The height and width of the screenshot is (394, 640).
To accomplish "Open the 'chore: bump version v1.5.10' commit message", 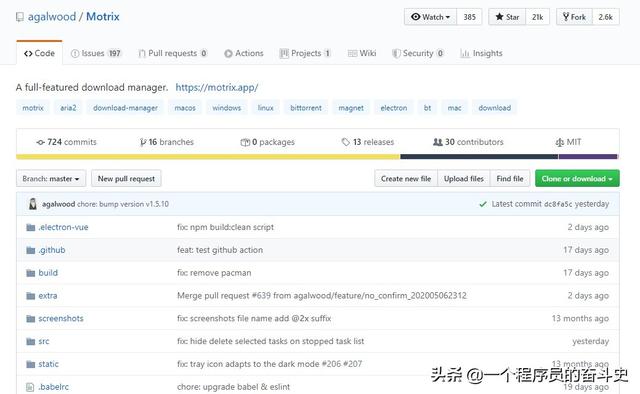I will (x=123, y=204).
